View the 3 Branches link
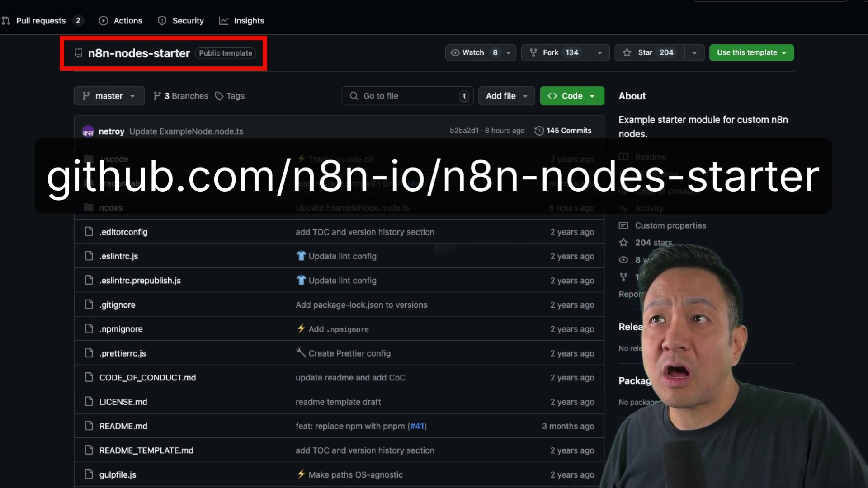Viewport: 868px width, 488px height. pos(181,96)
